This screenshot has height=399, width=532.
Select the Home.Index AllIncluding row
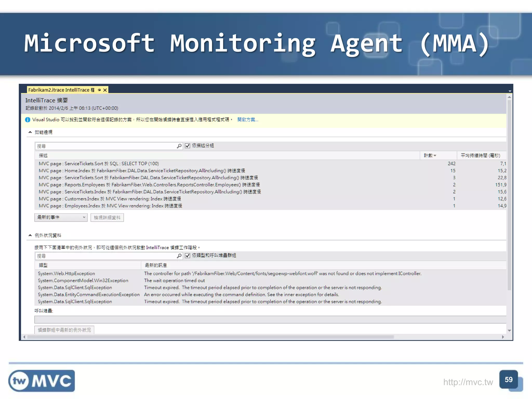click(270, 171)
